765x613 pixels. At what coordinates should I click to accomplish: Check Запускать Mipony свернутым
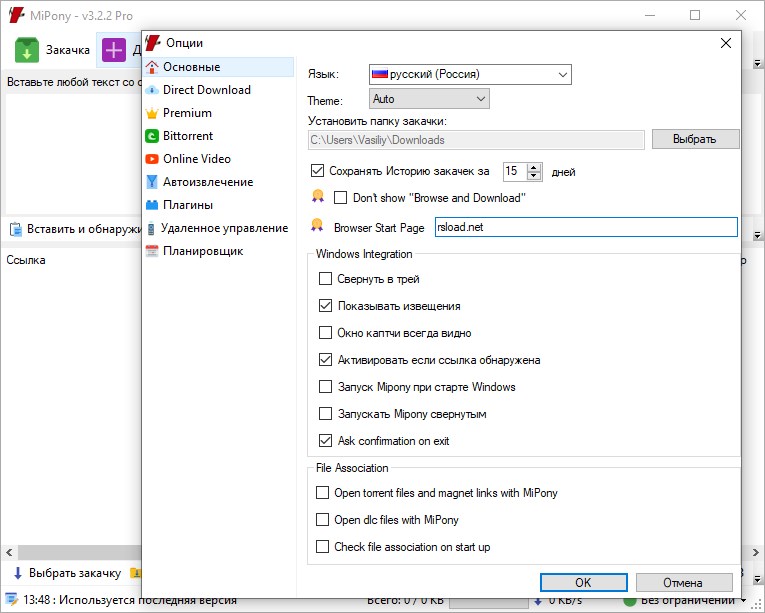[325, 414]
